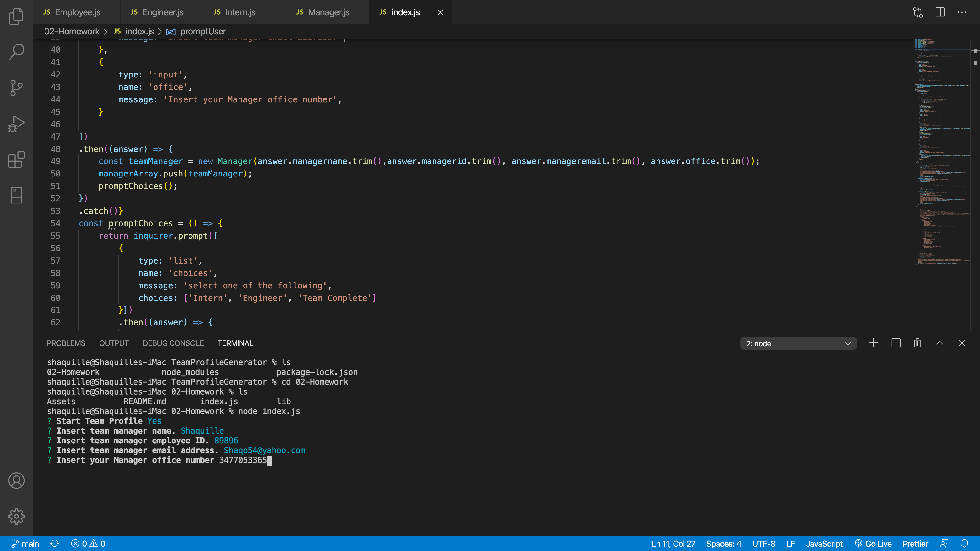
Task: Click 'managerArray.push(teamManager);' code line
Action: point(175,174)
